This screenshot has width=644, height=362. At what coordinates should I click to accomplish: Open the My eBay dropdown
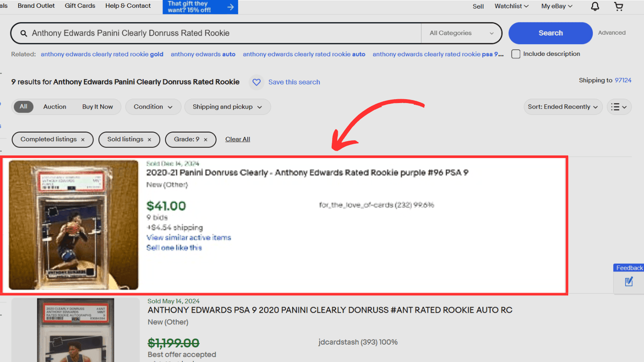tap(557, 6)
